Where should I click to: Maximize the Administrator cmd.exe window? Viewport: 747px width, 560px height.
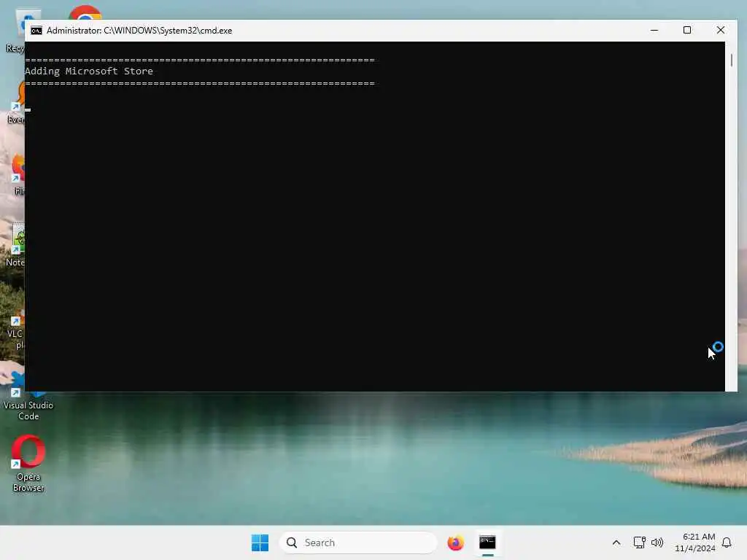[687, 30]
